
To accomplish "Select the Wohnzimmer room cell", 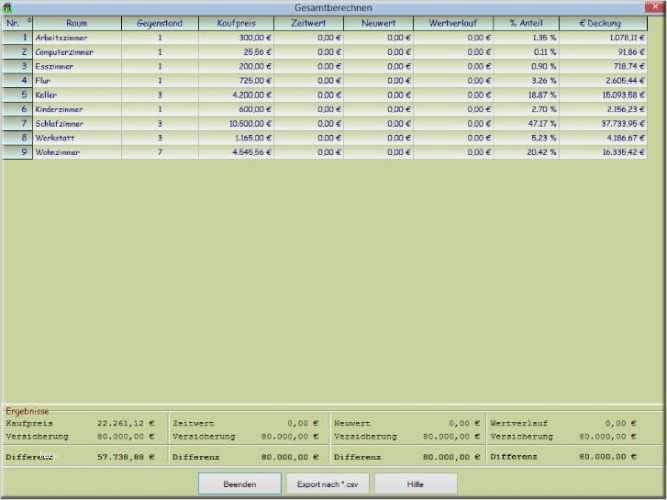I will tap(77, 152).
